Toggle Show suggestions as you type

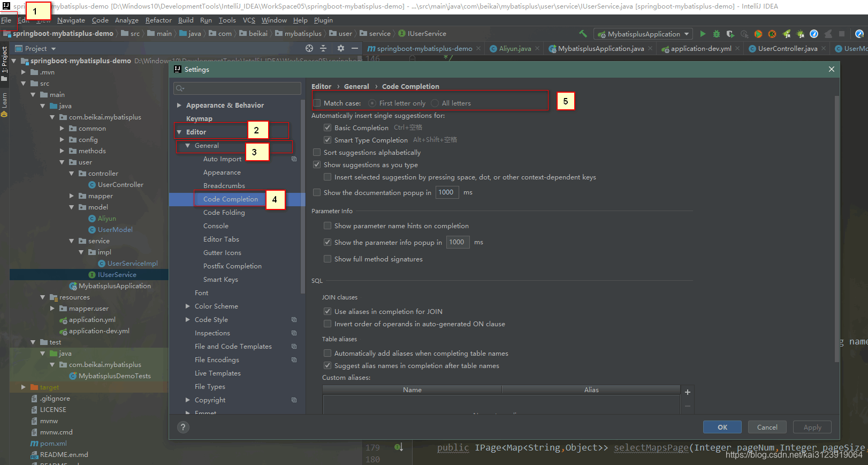[x=317, y=164]
